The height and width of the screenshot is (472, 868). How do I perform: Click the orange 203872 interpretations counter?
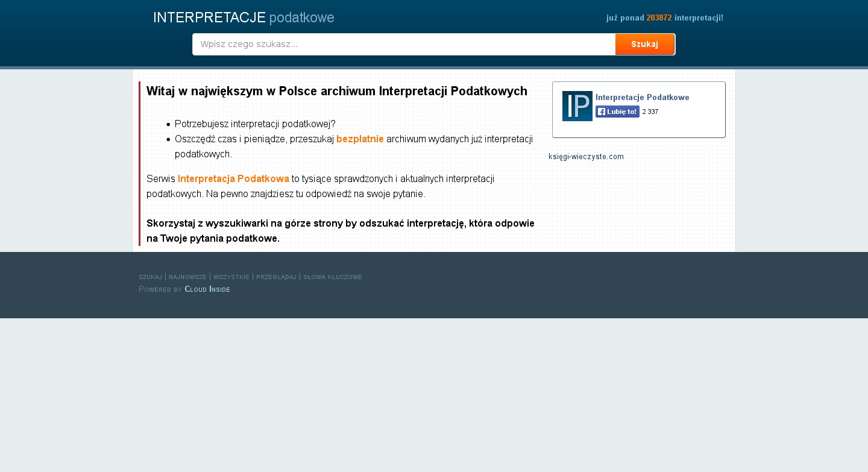(x=659, y=18)
